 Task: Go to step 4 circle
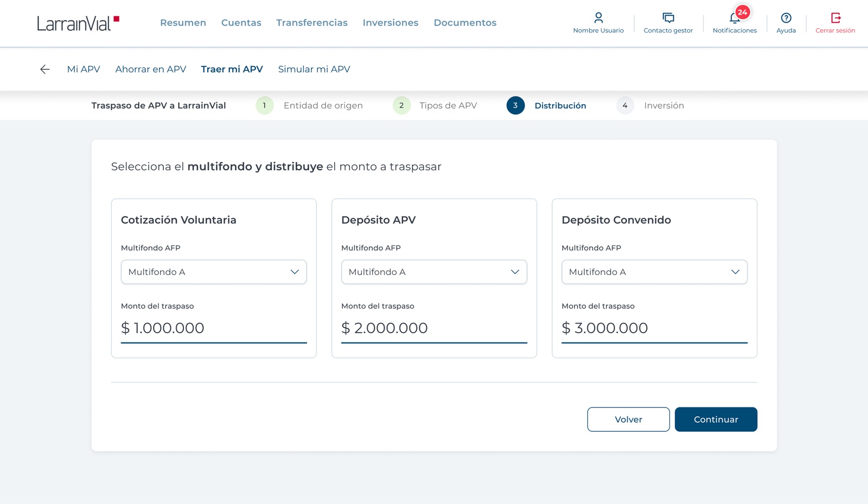coord(625,105)
